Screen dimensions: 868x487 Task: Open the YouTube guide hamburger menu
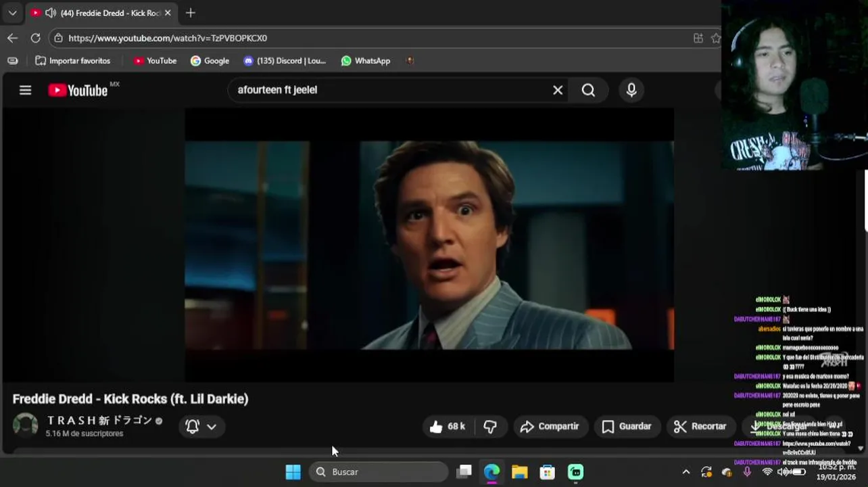coord(25,90)
